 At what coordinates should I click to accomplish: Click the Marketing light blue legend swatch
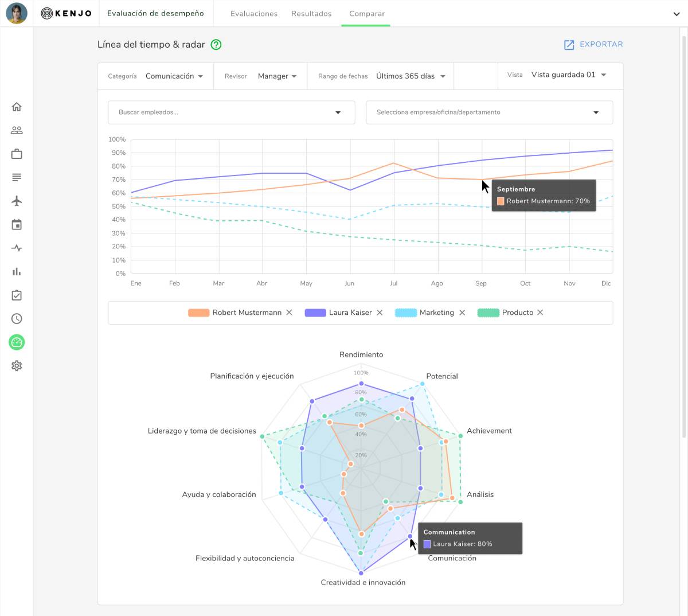click(406, 313)
